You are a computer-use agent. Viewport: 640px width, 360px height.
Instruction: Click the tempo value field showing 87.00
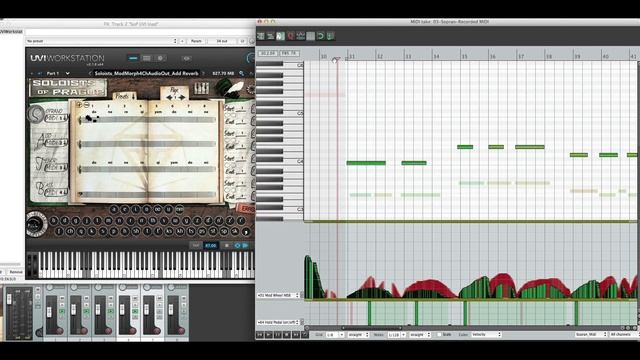point(211,246)
